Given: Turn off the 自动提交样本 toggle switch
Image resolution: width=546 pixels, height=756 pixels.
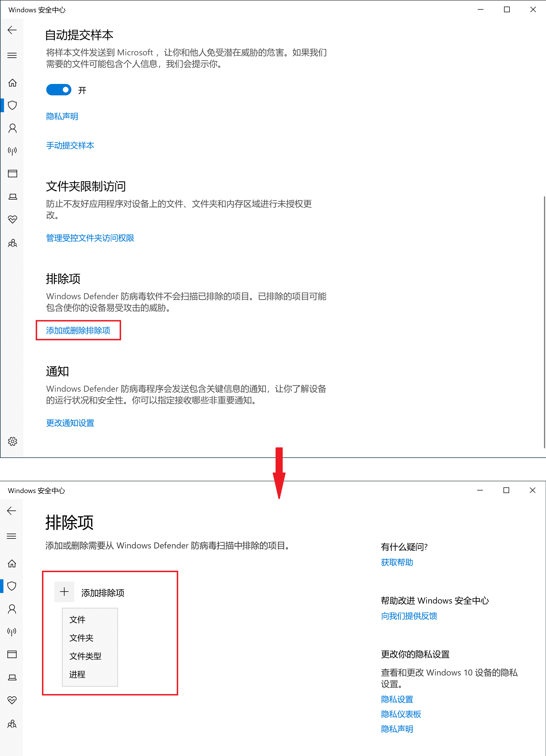Looking at the screenshot, I should (x=59, y=90).
